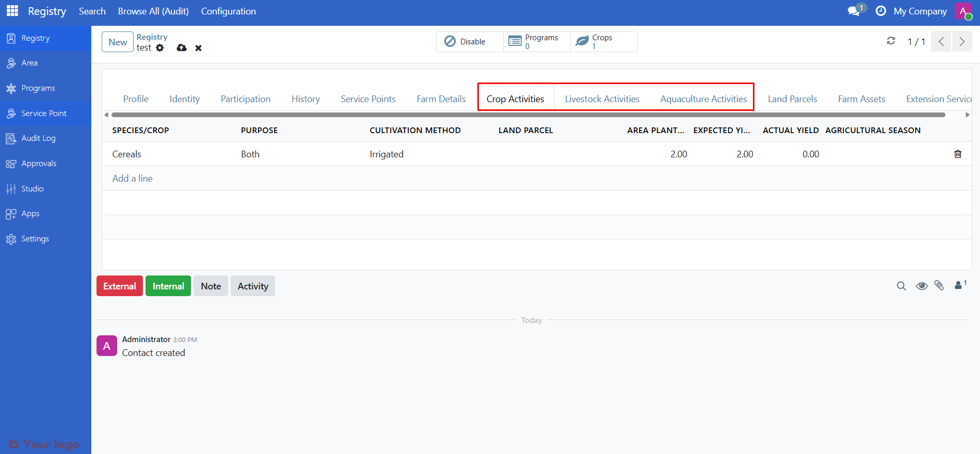The width and height of the screenshot is (980, 454).
Task: Open the Service Point sidebar icon
Action: 11,113
